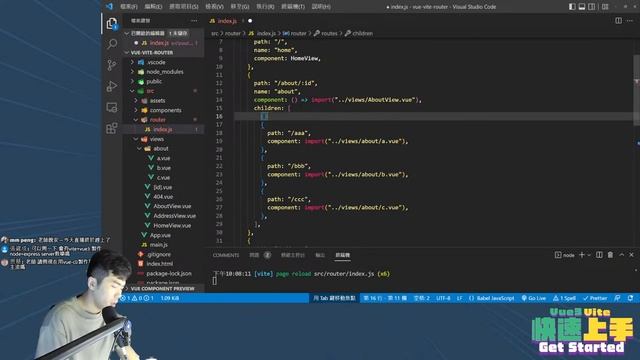Switch to the Debug Console panel tab
The width and height of the screenshot is (640, 360).
[293, 255]
